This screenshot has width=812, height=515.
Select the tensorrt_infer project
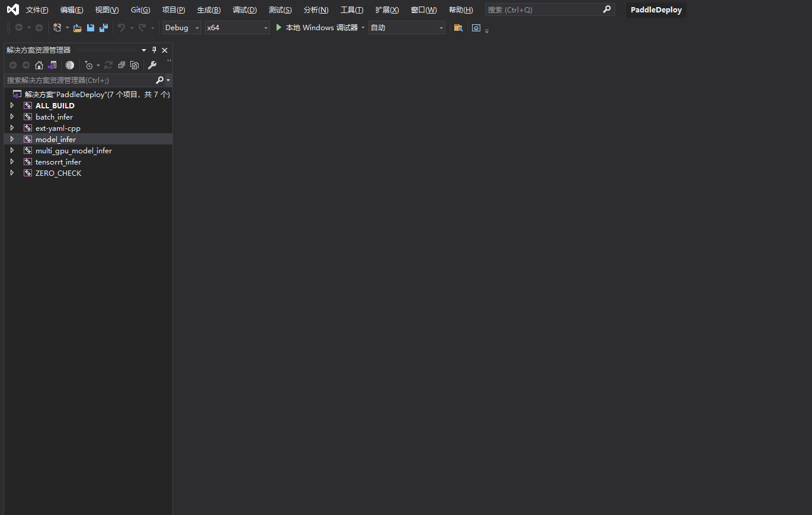pyautogui.click(x=58, y=162)
